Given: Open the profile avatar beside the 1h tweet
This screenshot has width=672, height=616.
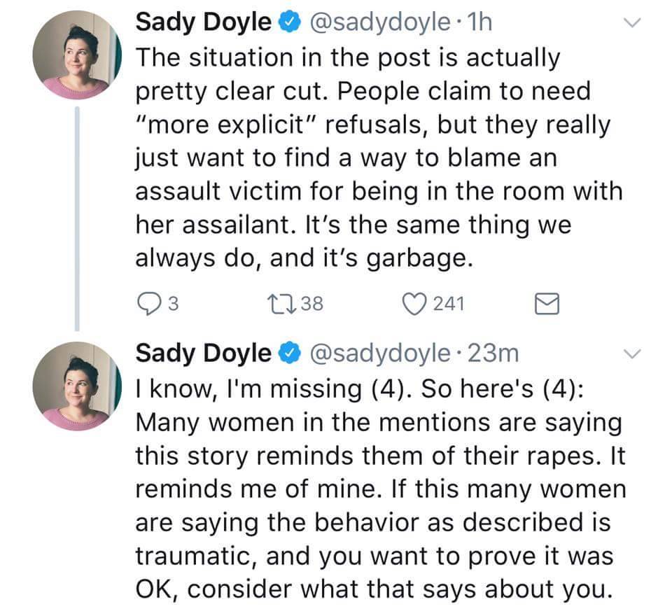Looking at the screenshot, I should coord(78,56).
